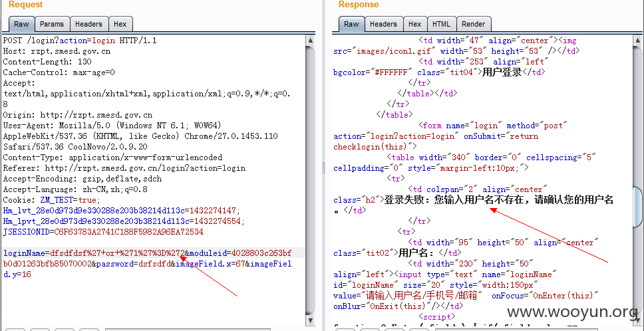
Task: Click the "Content-Length: 130" header line
Action: coord(47,62)
